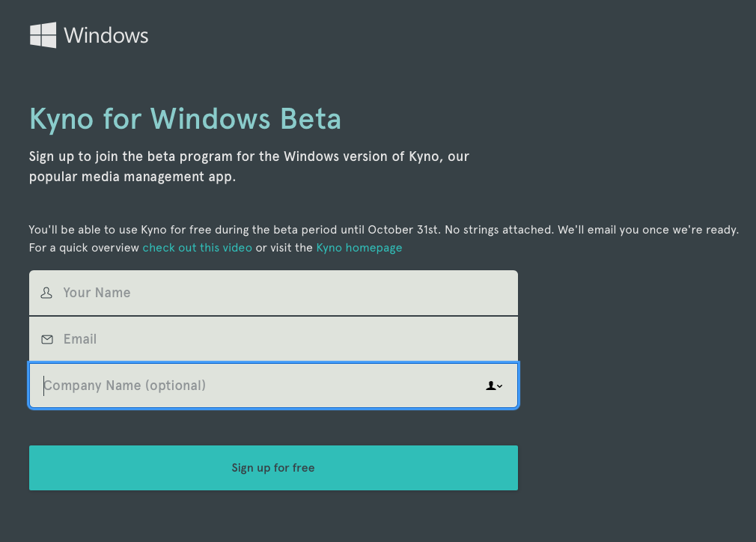Click the "For a quick overview" text
The height and width of the screenshot is (542, 756).
84,248
